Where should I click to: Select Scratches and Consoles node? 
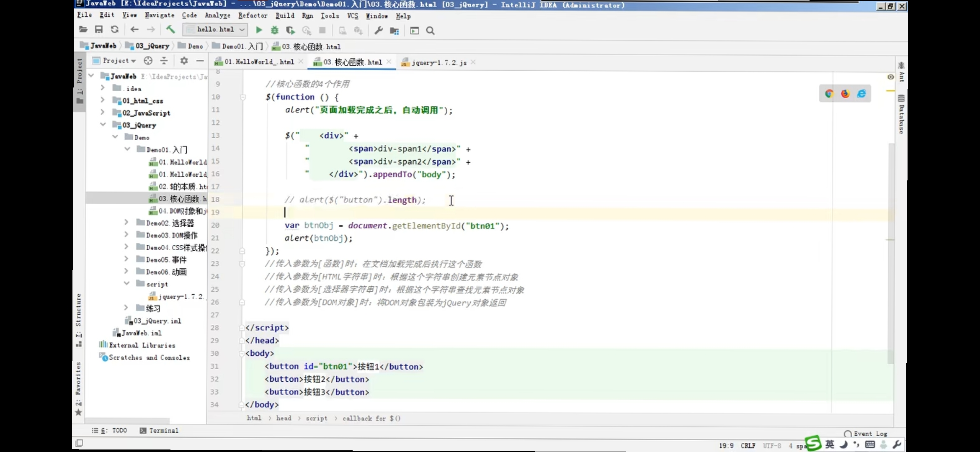[145, 357]
